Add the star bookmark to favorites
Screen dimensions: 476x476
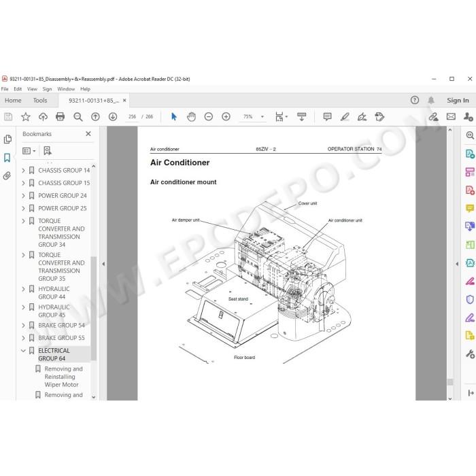[x=26, y=116]
